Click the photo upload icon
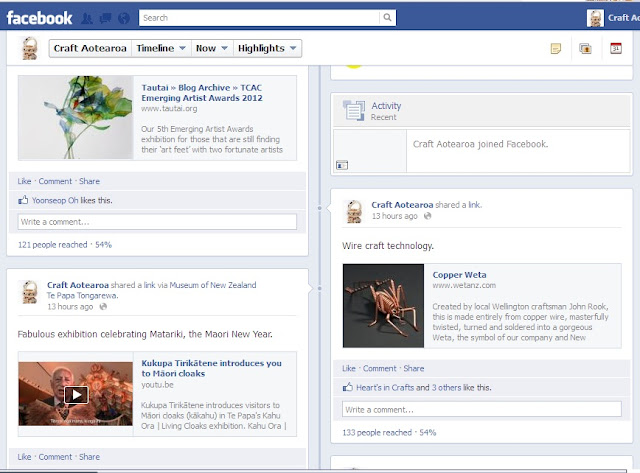The height and width of the screenshot is (473, 640). click(585, 49)
